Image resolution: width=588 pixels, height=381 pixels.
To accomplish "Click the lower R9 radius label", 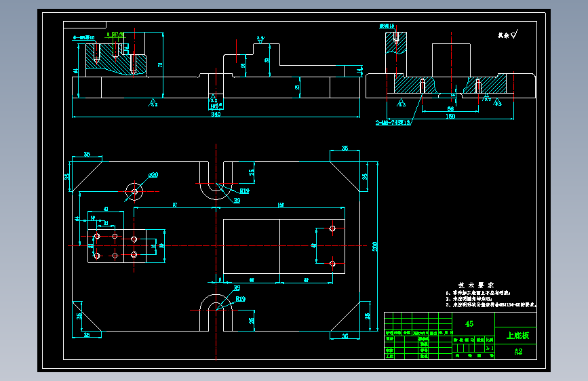I will [237, 288].
